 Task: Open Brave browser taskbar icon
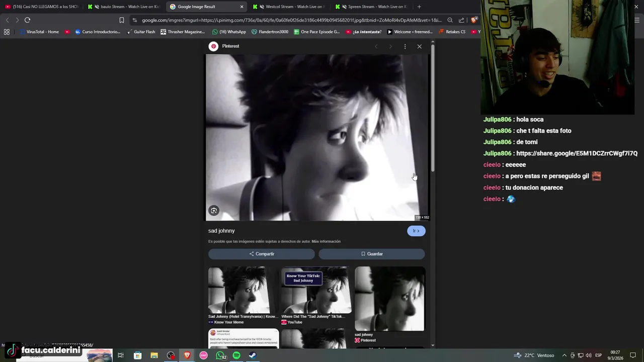coord(187,355)
